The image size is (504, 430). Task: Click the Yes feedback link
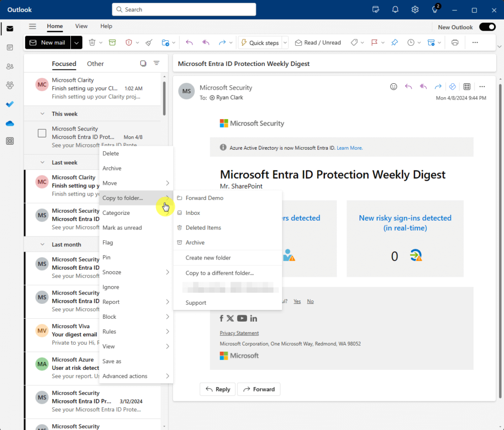click(x=297, y=301)
